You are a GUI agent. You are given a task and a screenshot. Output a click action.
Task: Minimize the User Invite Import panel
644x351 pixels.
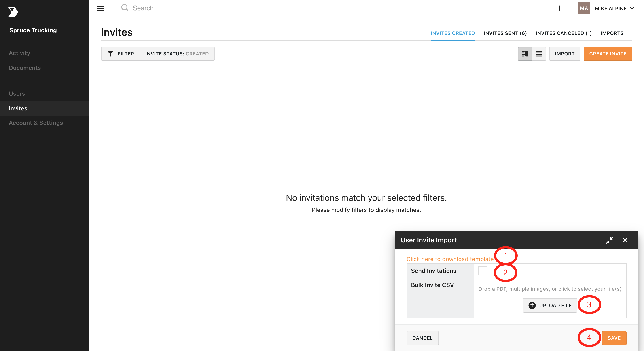pyautogui.click(x=609, y=240)
